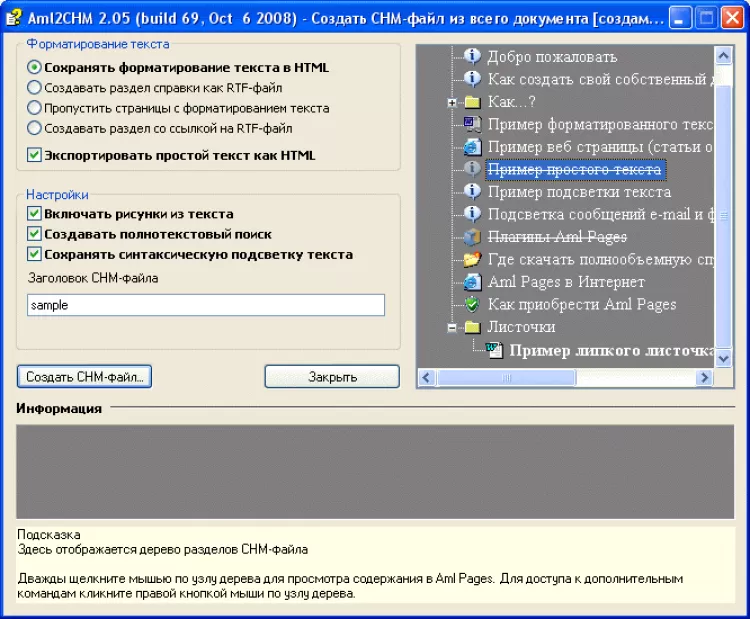Image resolution: width=750 pixels, height=619 pixels.
Task: Select Aml Pages в Интернет tree item
Action: (566, 282)
